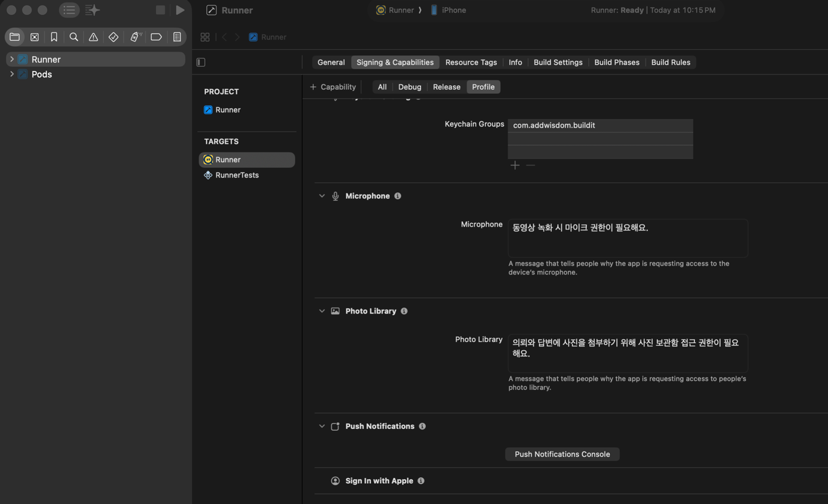Click the Photo Library picture icon

335,311
